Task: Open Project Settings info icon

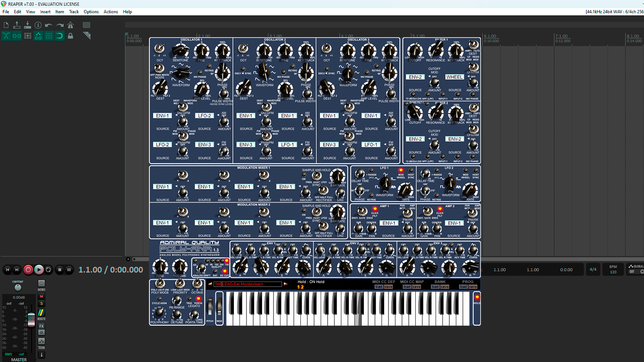Action: click(38, 25)
